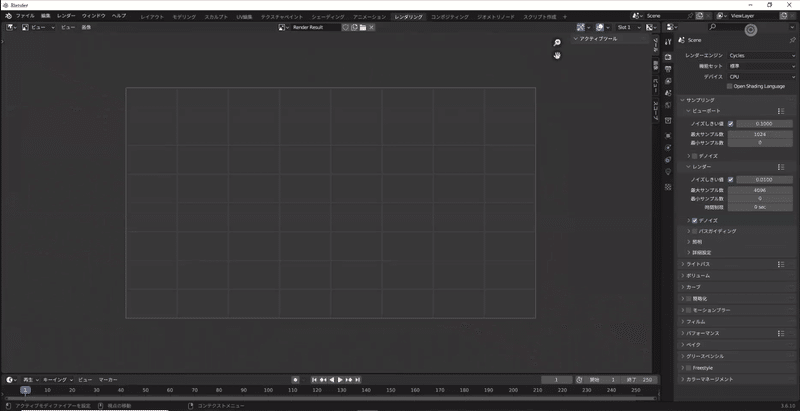Select the pan hand gizmo in image view
This screenshot has width=800, height=411.
tap(557, 55)
